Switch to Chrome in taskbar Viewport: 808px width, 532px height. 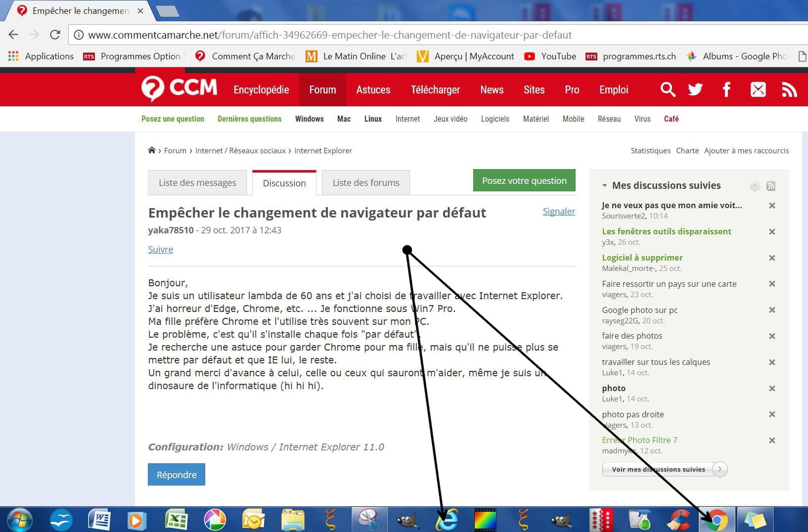coord(717,520)
